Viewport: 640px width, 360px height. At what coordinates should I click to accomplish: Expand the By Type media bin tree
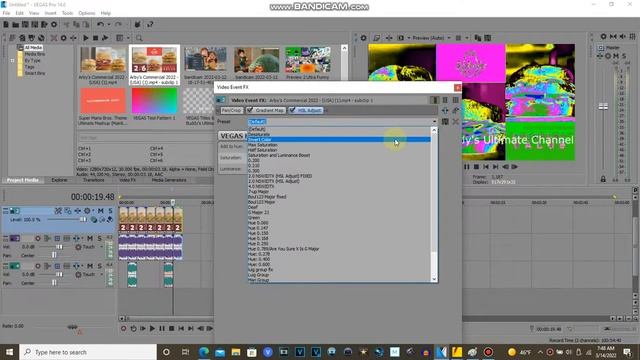coord(12,60)
